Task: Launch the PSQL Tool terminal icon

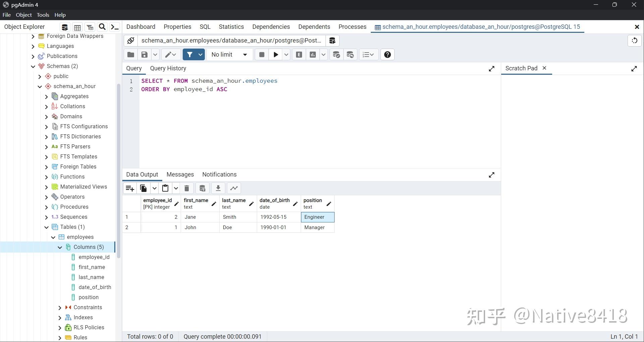Action: [x=115, y=27]
